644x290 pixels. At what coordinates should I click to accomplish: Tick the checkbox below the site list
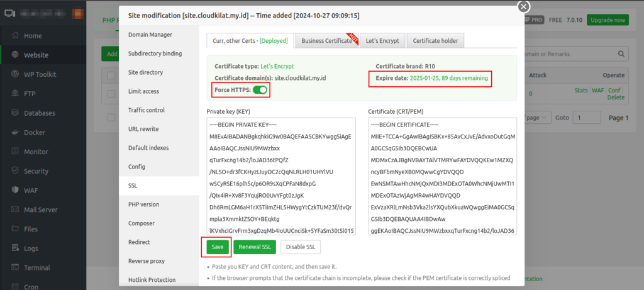point(111,118)
